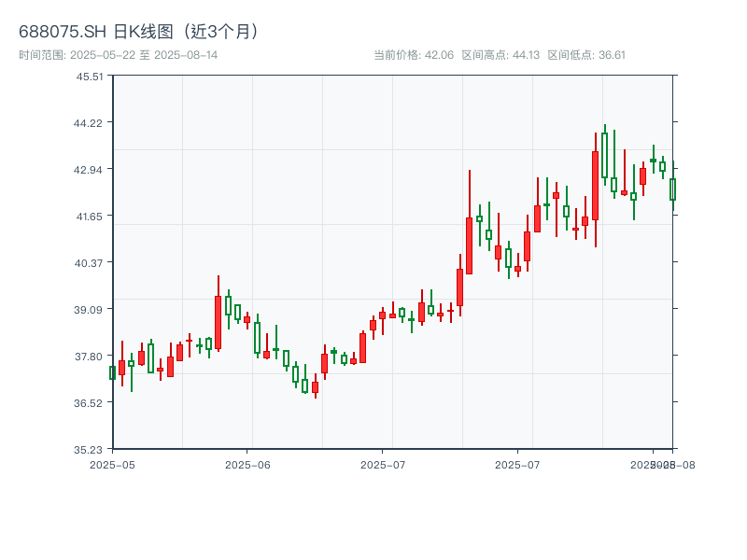Click the y-axis label 45.51
Image resolution: width=747 pixels, height=560 pixels.
point(90,77)
